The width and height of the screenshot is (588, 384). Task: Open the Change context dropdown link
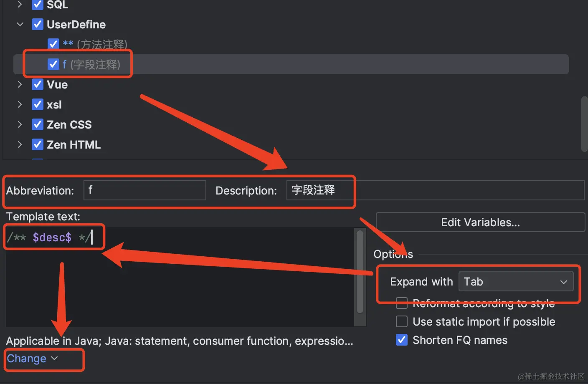32,359
